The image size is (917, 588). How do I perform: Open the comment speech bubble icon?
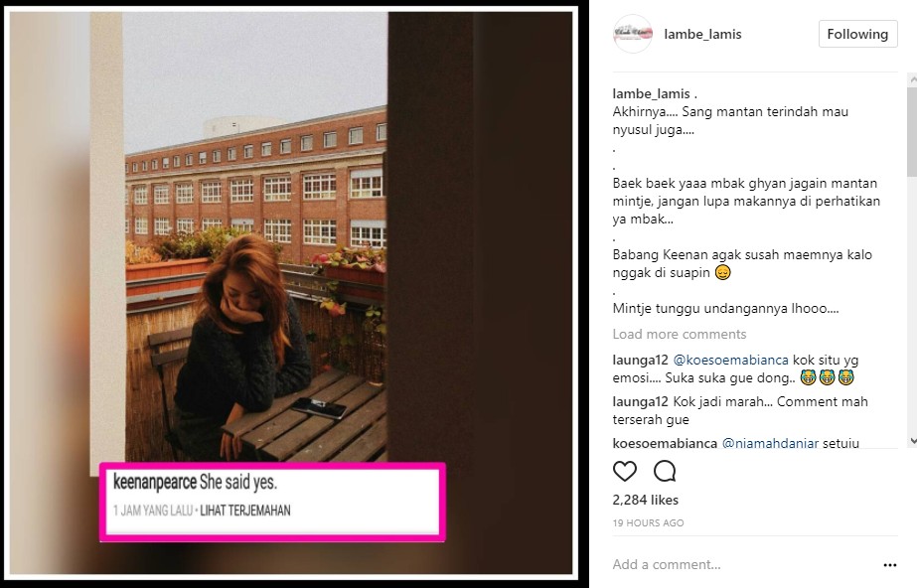665,471
